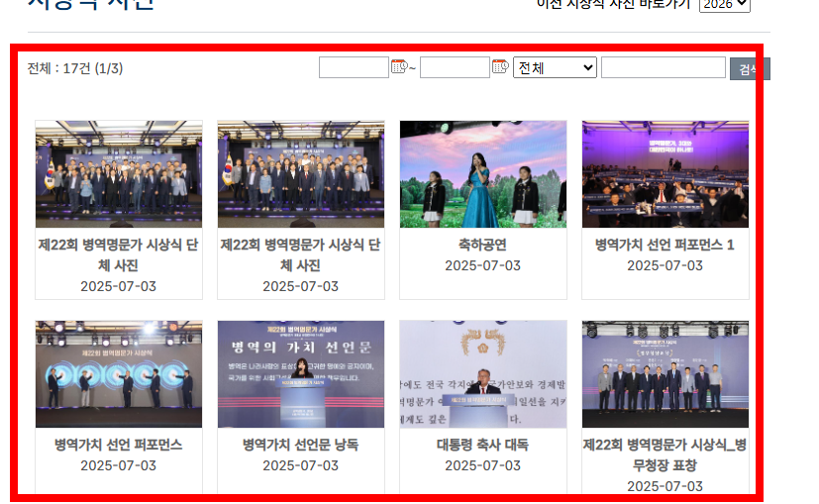Click the 축하공연 title link
This screenshot has height=504, width=819.
[x=482, y=245]
